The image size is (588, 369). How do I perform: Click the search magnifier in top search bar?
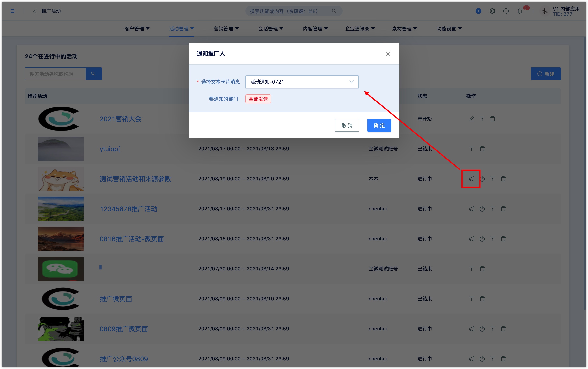coord(334,11)
